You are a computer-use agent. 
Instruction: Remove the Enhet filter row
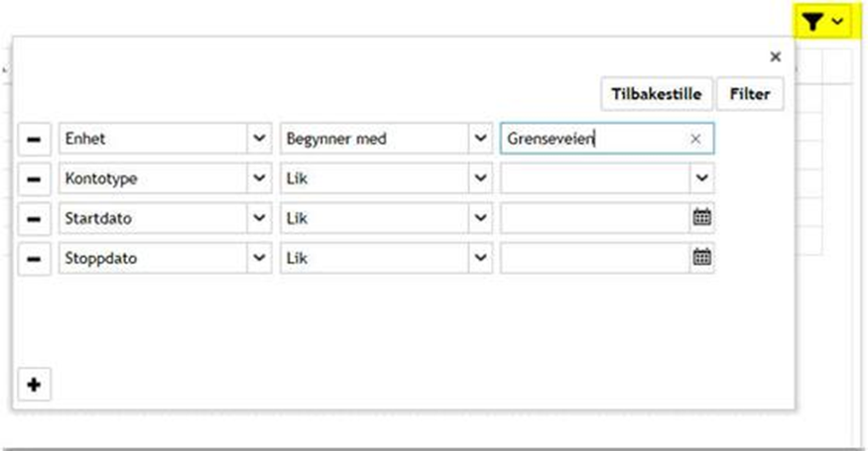tap(34, 140)
